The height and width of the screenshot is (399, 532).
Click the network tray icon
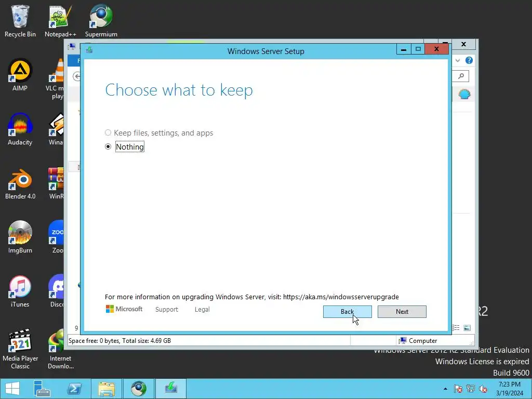pyautogui.click(x=471, y=389)
